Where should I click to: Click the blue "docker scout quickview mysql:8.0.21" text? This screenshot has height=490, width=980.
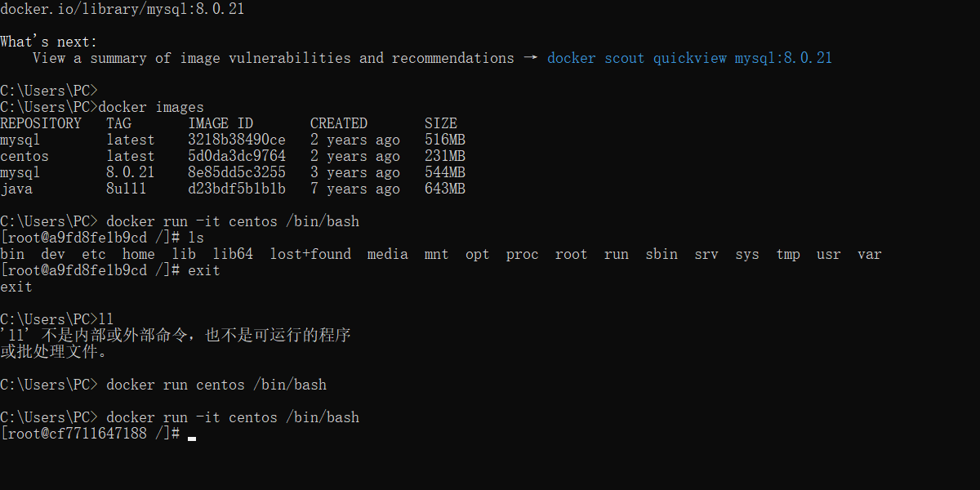[690, 58]
